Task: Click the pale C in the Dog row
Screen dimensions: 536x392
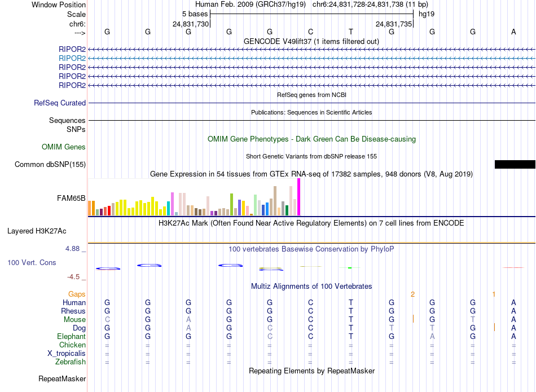Action: click(x=270, y=328)
